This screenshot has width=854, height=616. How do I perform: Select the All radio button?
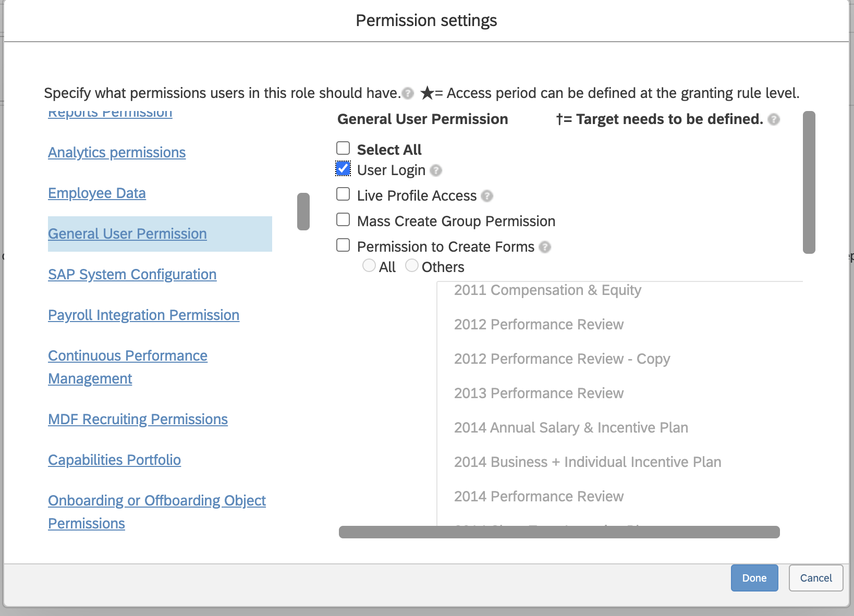coord(369,266)
